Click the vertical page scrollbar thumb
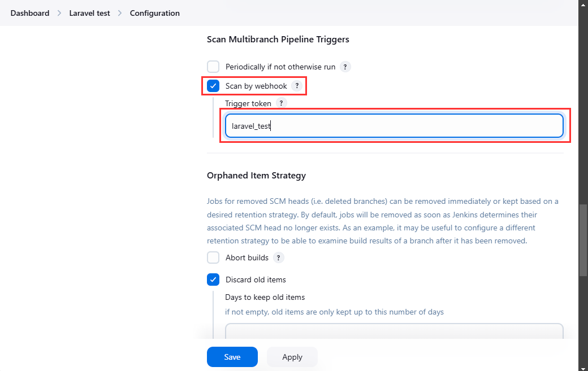 click(x=583, y=241)
